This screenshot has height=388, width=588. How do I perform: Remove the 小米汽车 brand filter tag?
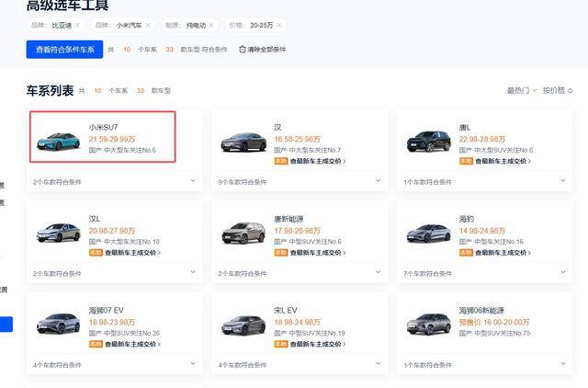tap(148, 25)
